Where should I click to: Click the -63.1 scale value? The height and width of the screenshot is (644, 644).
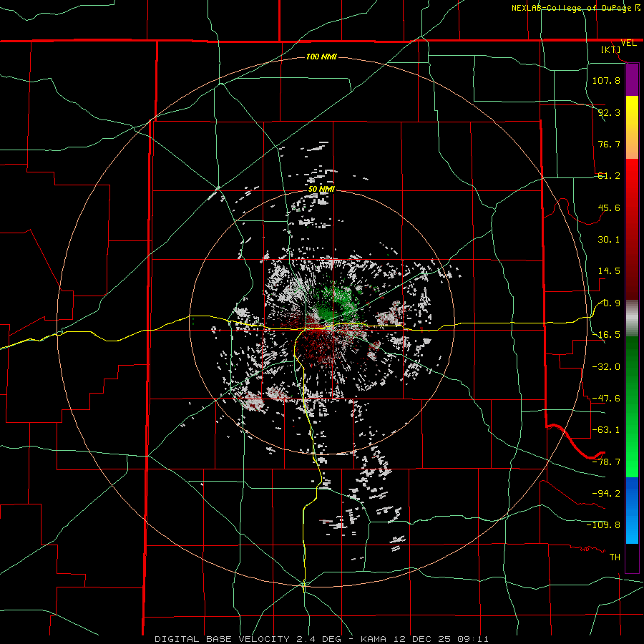[x=606, y=430]
